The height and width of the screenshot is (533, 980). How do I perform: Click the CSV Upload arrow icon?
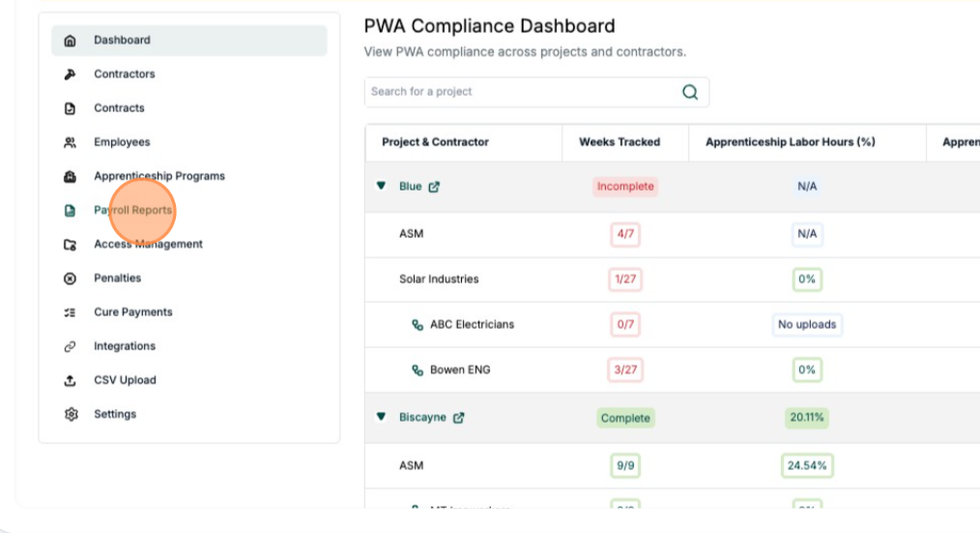coord(69,380)
